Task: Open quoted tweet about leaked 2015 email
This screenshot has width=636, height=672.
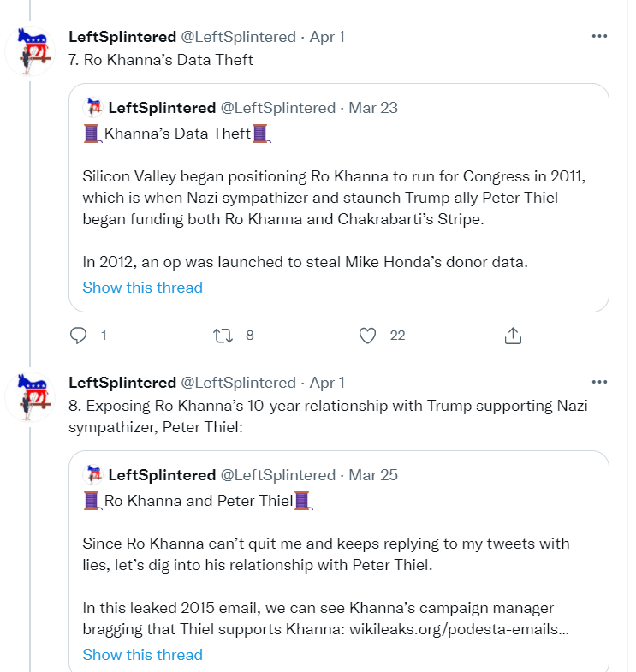Action: coord(338,565)
